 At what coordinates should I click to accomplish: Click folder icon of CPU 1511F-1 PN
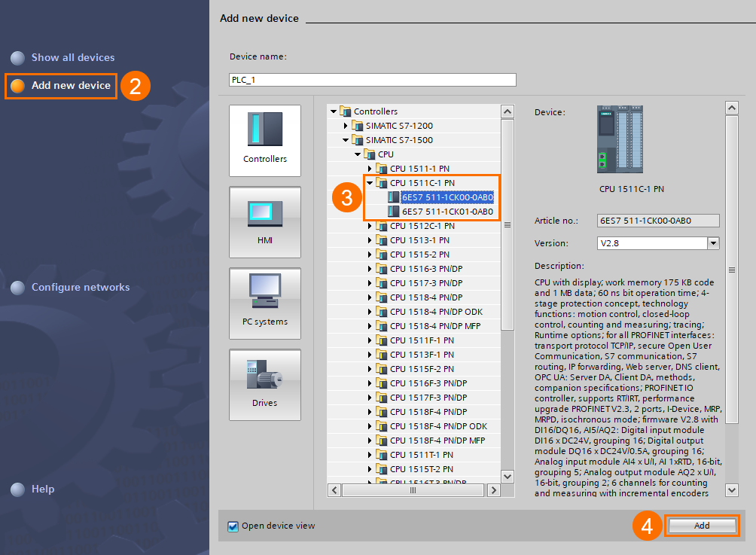[381, 340]
